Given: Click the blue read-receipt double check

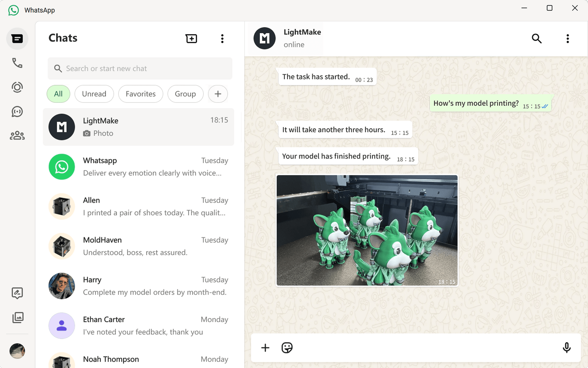Looking at the screenshot, I should pyautogui.click(x=545, y=106).
